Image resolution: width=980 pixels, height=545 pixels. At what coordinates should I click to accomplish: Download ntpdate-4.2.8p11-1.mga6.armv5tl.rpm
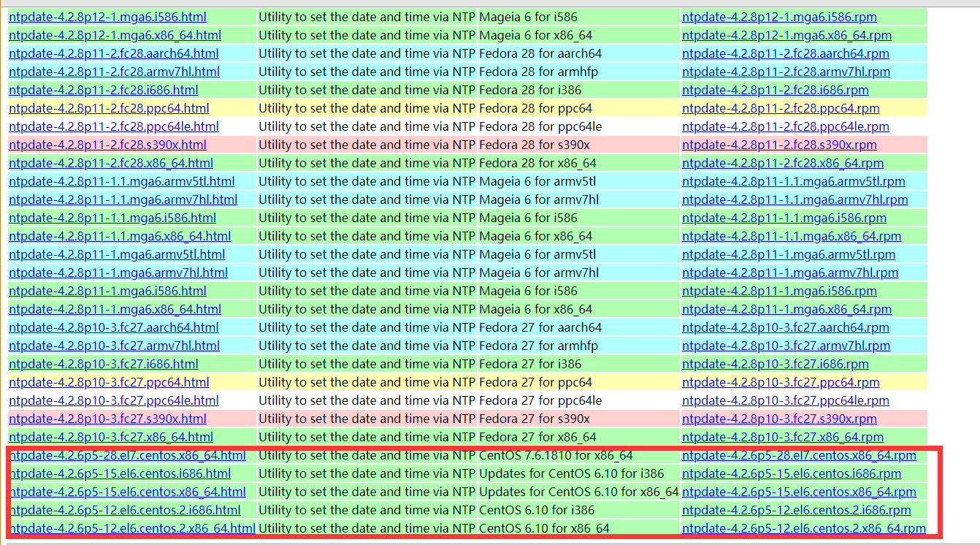pyautogui.click(x=789, y=254)
